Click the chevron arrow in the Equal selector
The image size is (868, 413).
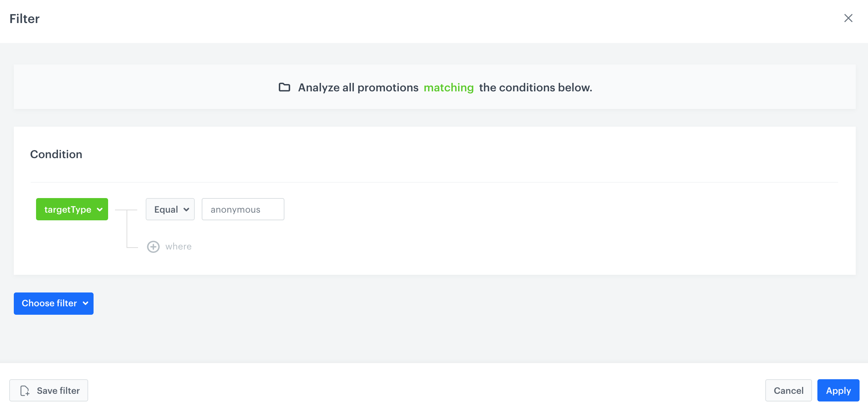(x=186, y=210)
